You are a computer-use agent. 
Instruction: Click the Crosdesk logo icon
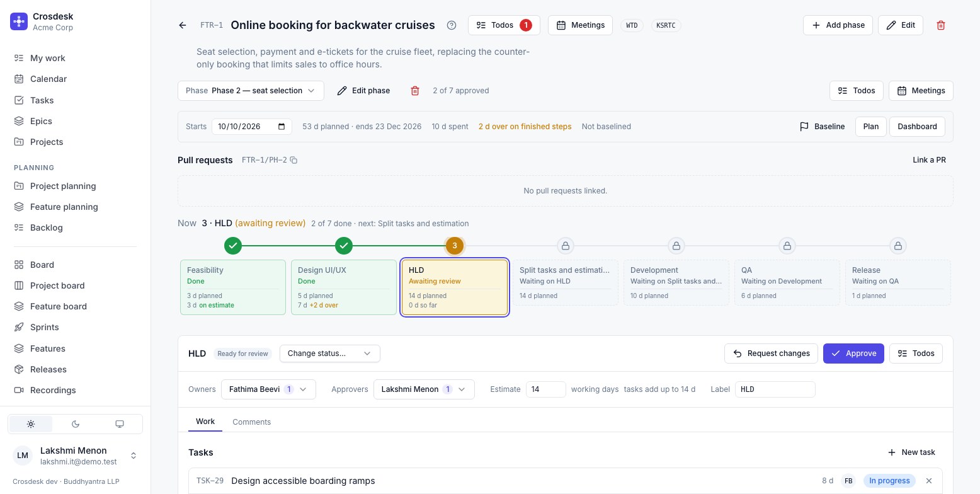[x=19, y=21]
